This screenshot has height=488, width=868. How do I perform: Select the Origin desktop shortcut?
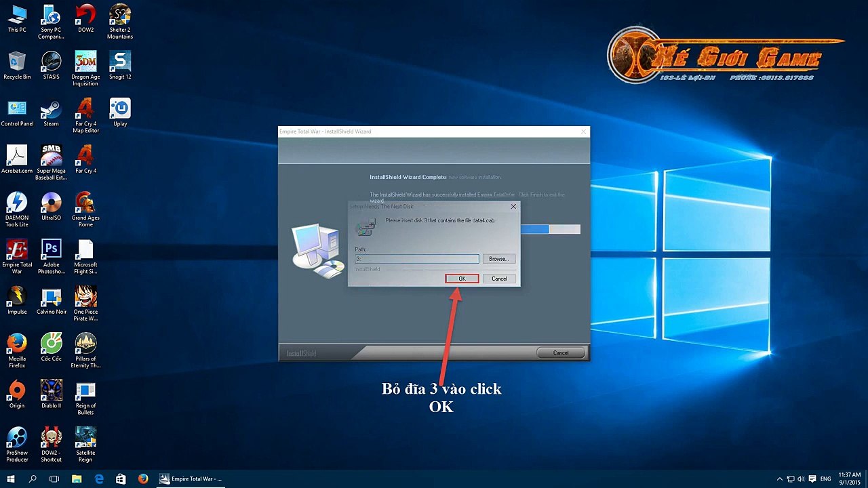point(17,394)
